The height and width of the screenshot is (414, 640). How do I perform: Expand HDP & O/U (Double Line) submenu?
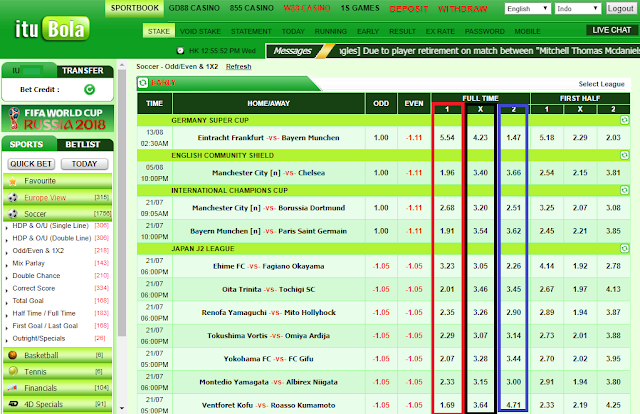(52, 238)
